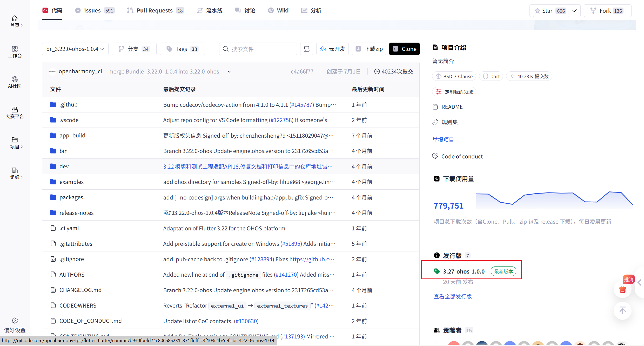644x346 pixels.
Task: Open the release-notes folder
Action: tap(76, 213)
